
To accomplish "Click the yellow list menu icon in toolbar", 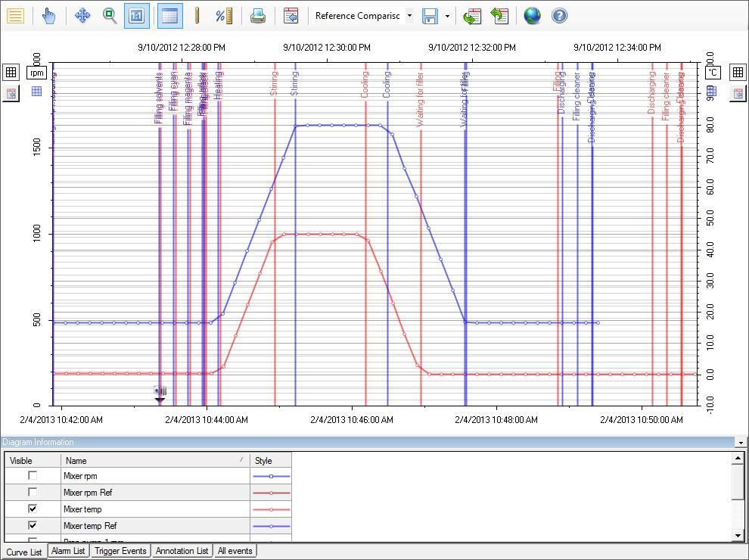I will coord(15,16).
